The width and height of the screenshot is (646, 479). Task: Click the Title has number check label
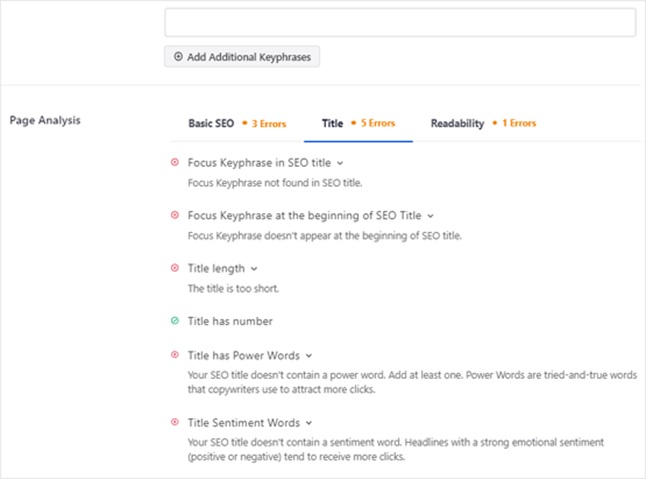[230, 321]
